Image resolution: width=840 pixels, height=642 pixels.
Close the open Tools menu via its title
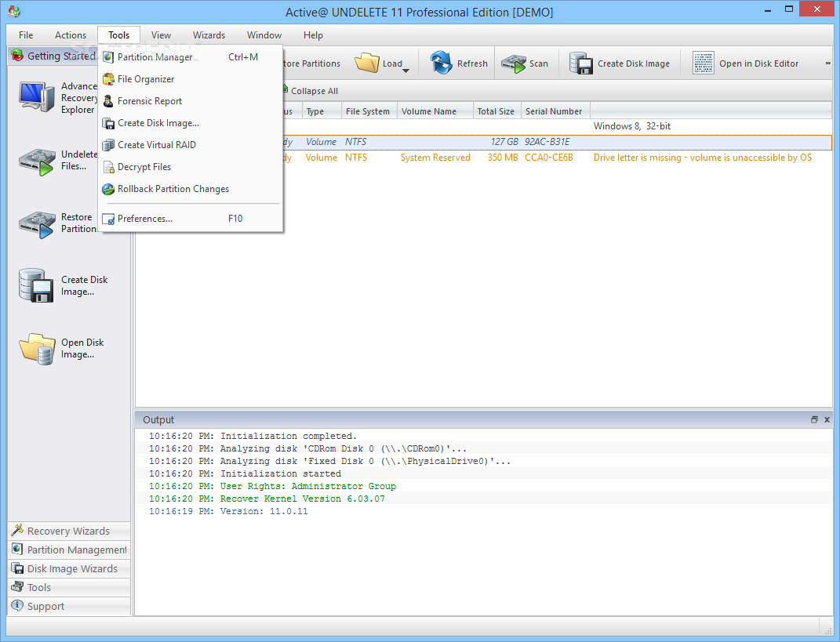(119, 35)
